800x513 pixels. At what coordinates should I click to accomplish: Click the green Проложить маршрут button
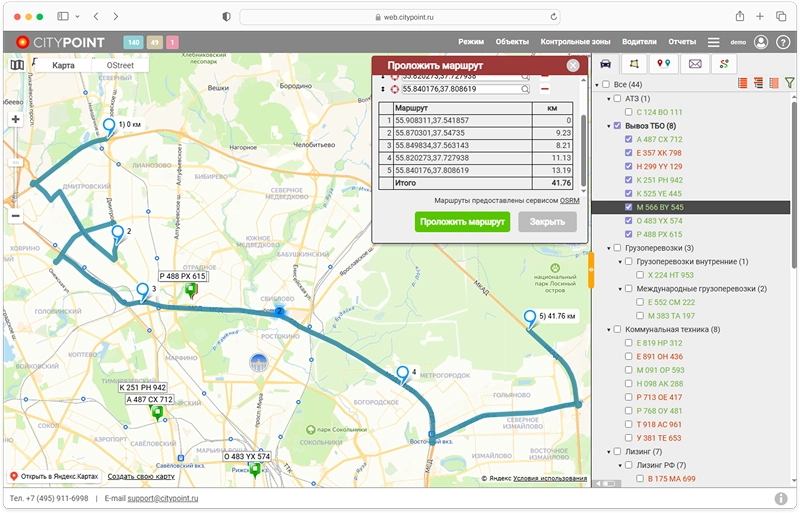pos(461,222)
